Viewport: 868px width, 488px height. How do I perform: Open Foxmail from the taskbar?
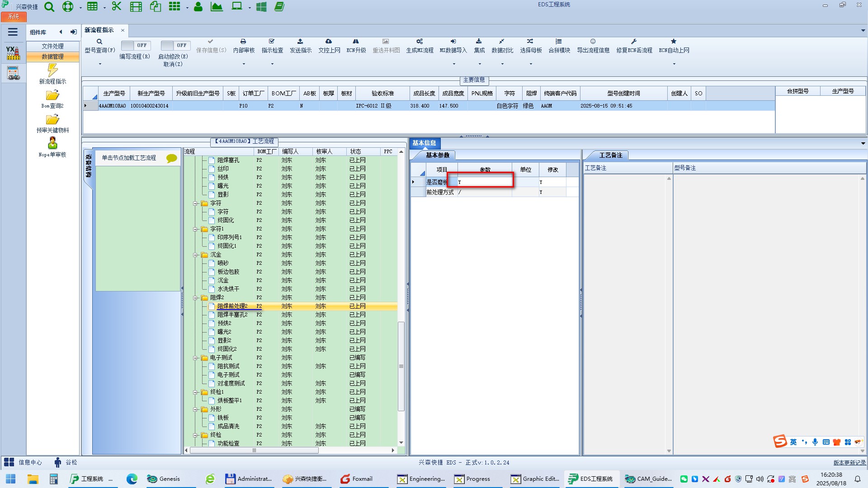click(x=357, y=479)
